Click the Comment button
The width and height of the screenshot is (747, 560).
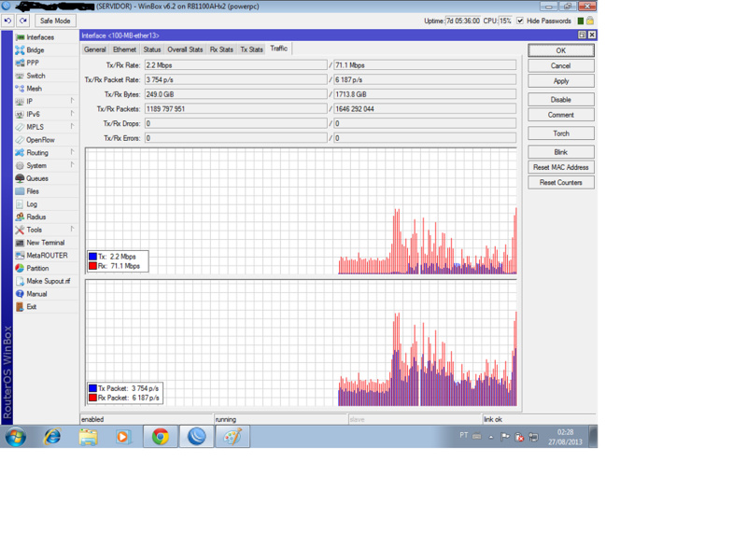click(x=561, y=115)
